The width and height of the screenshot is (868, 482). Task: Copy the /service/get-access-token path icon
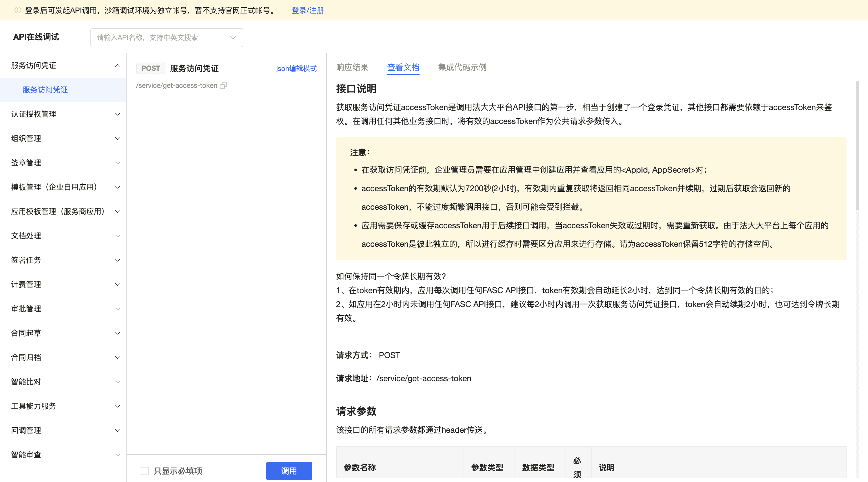click(223, 85)
